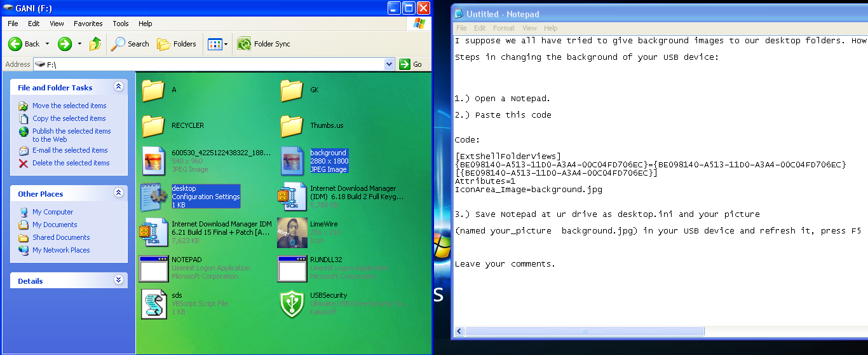This screenshot has height=355, width=868.
Task: Click Move the selected items link
Action: [69, 106]
